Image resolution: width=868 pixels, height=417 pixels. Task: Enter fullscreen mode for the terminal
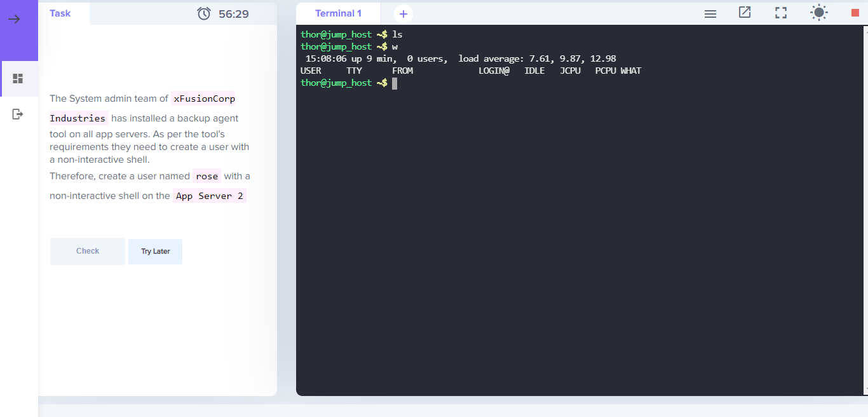pyautogui.click(x=781, y=13)
